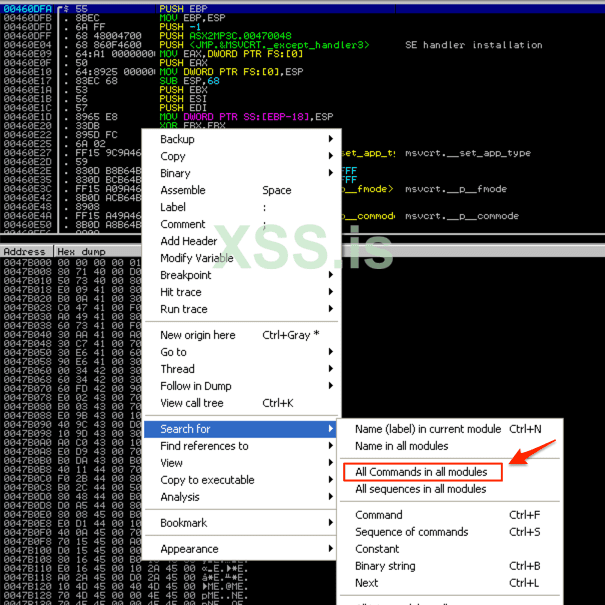Image resolution: width=605 pixels, height=605 pixels.
Task: Click the SE handler installation comment
Action: coord(473,45)
